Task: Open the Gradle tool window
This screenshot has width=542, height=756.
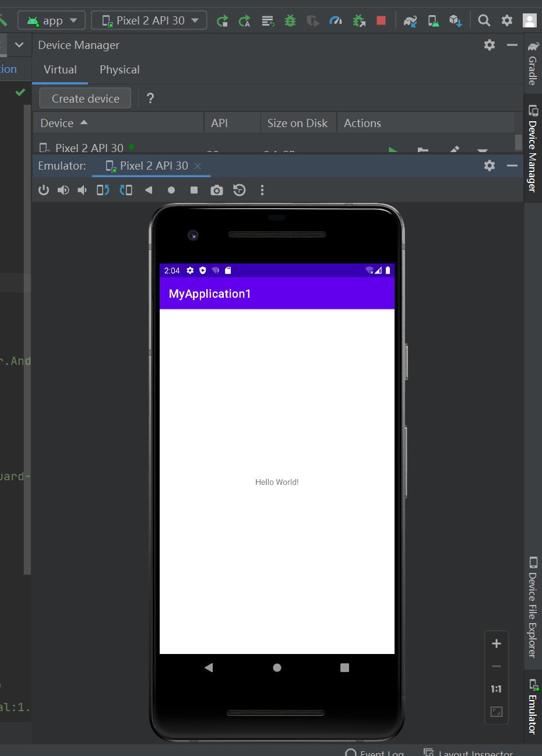Action: 533,63
